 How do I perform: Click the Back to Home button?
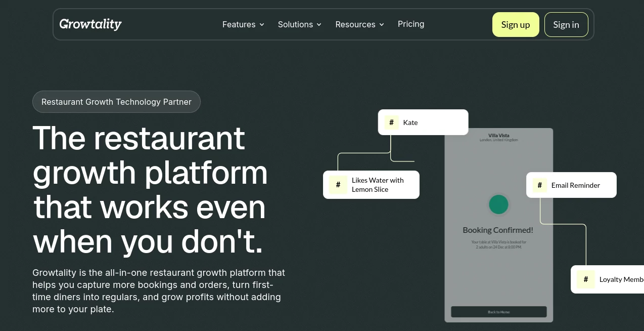point(499,312)
